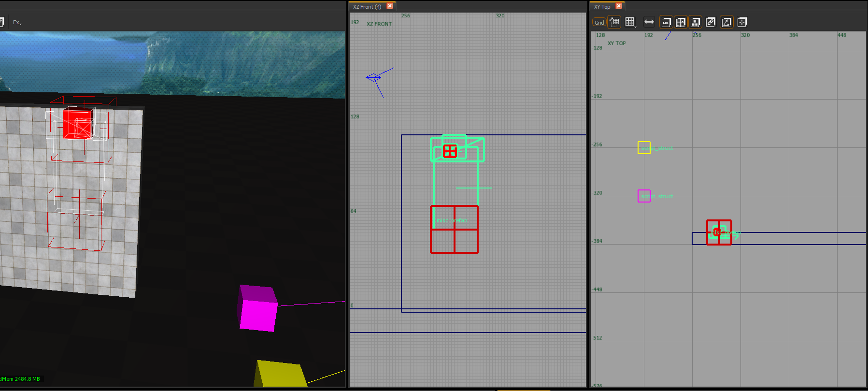This screenshot has height=391, width=868.
Task: Click the angle arrow measurement icon
Action: (726, 22)
